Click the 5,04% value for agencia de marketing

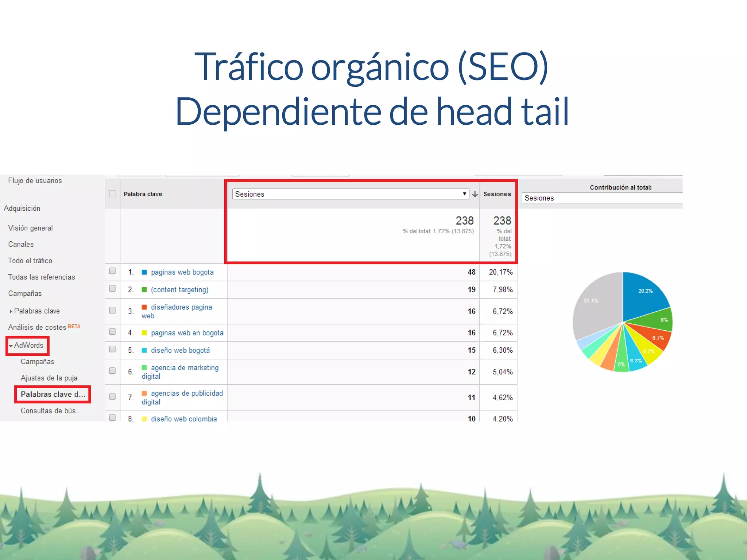tap(503, 372)
